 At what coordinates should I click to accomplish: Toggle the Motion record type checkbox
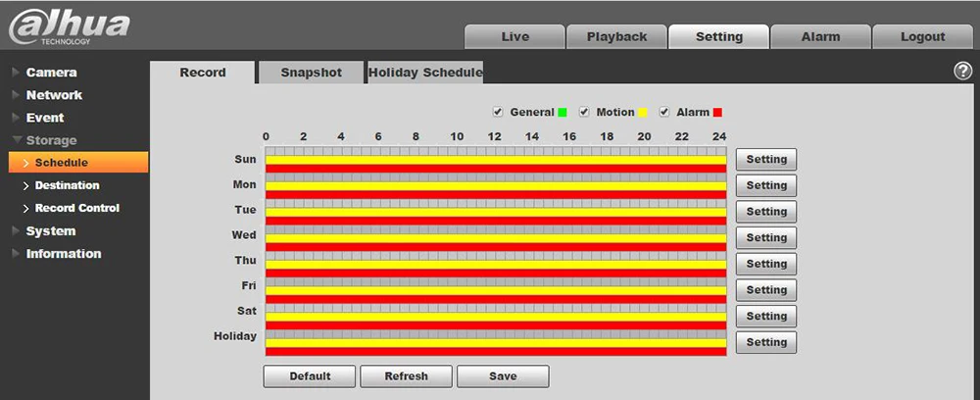click(x=584, y=112)
